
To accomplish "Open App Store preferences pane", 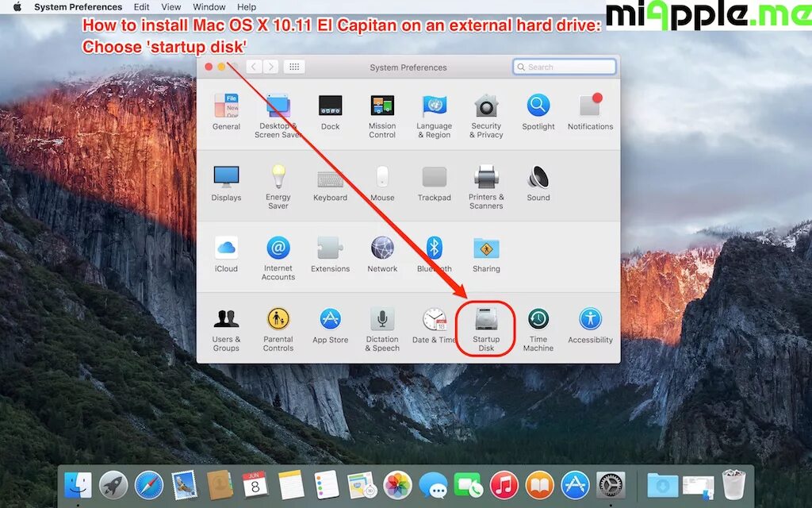I will (330, 325).
